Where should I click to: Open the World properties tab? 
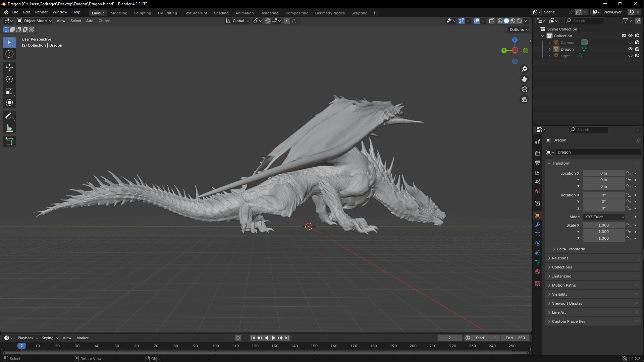point(538,191)
